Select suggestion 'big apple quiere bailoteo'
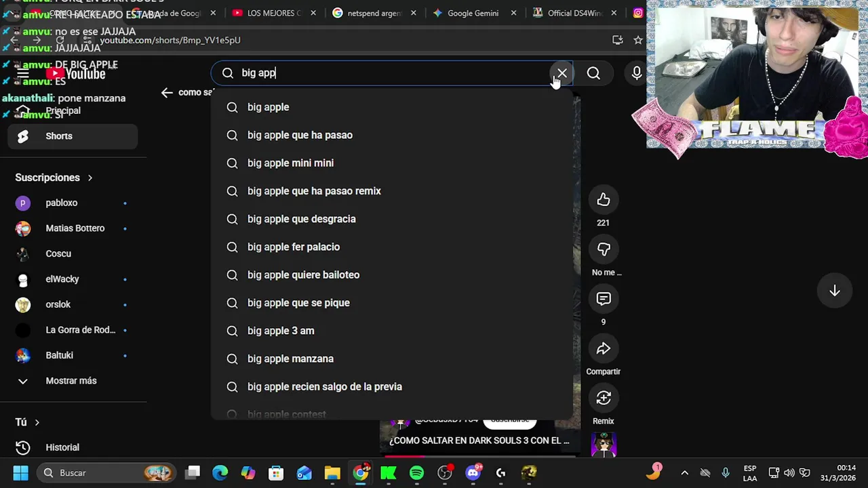 tap(392, 274)
